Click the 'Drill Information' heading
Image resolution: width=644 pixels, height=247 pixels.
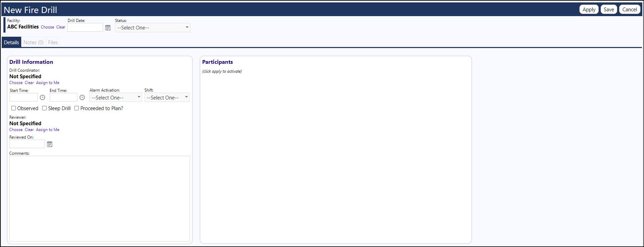point(31,62)
